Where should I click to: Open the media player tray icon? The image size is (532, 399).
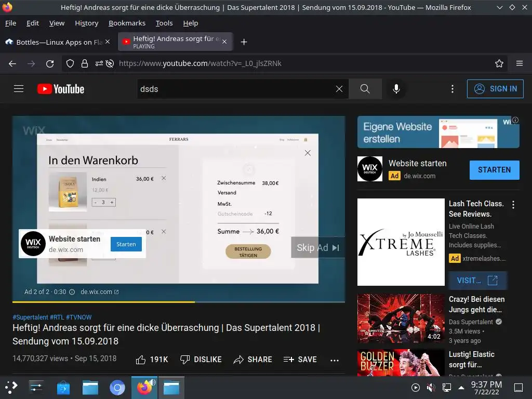pos(415,388)
